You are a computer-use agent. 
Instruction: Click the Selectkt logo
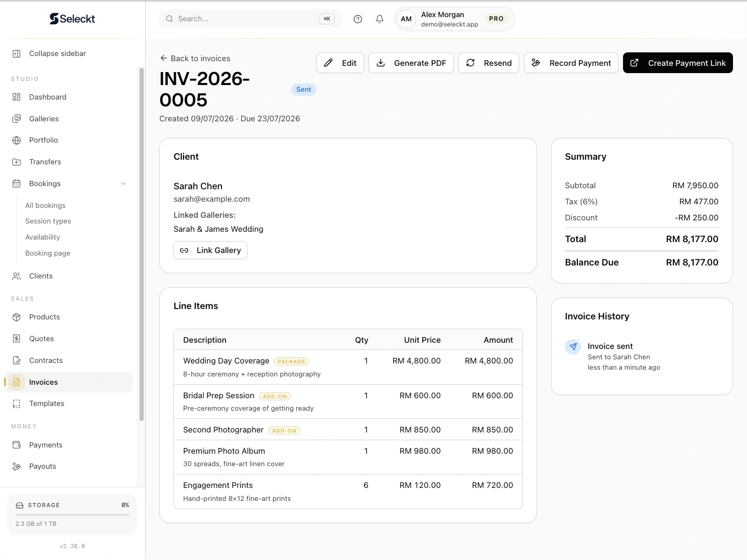72,19
